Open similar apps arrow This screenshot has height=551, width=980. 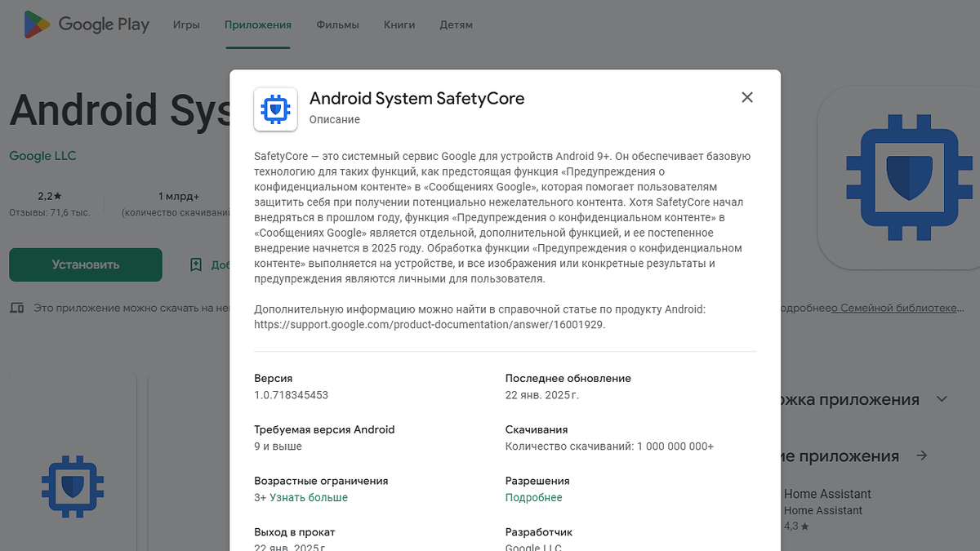point(921,455)
